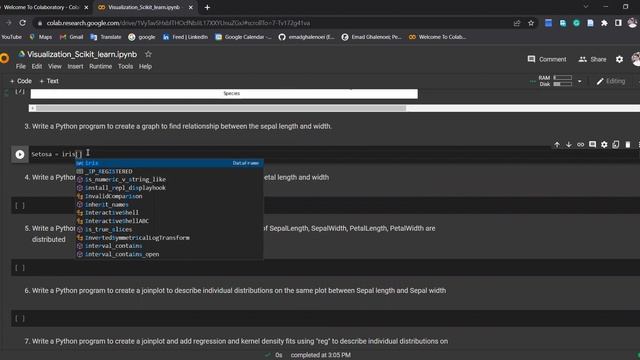The width and height of the screenshot is (640, 360).
Task: Select InvalidComparison suggestion
Action: coord(169,196)
